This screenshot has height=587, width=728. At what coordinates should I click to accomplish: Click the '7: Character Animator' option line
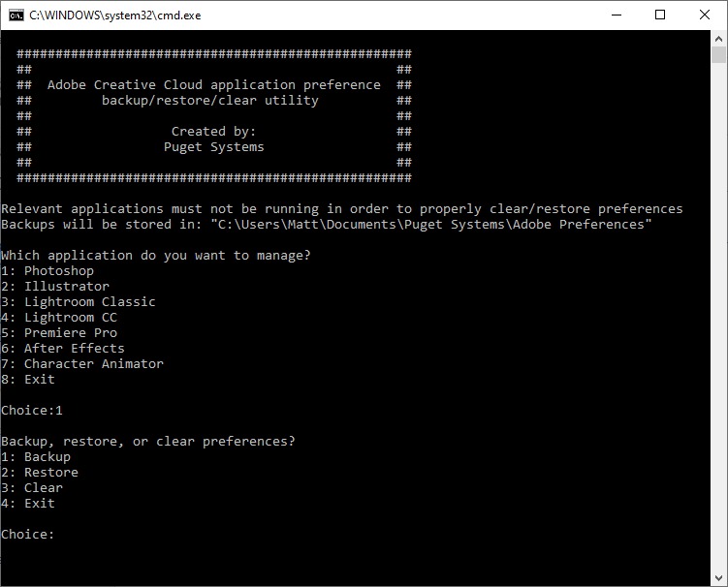click(x=82, y=364)
